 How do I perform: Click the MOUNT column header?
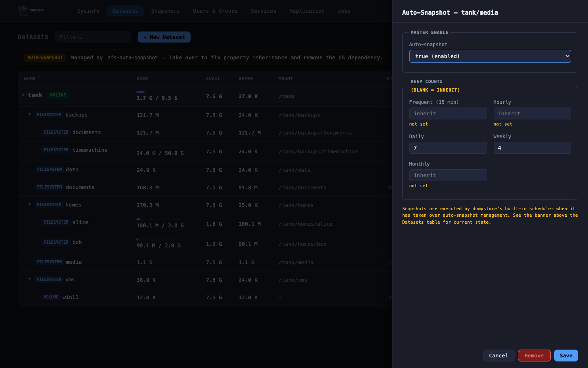pyautogui.click(x=286, y=79)
